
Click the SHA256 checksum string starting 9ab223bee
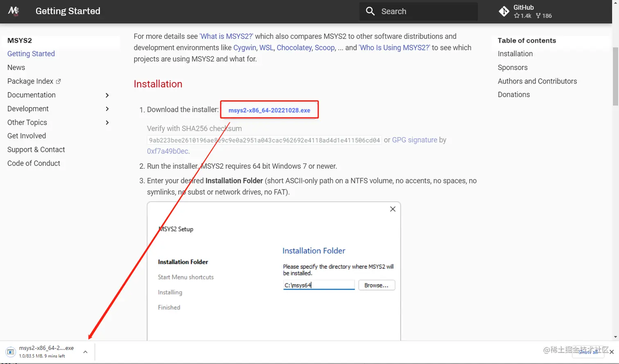point(264,140)
